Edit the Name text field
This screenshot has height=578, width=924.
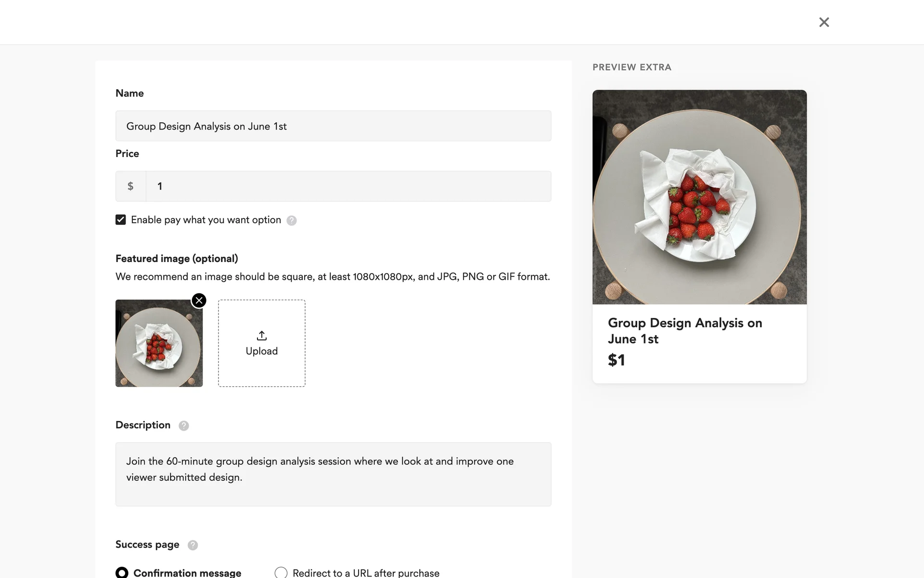(x=333, y=126)
